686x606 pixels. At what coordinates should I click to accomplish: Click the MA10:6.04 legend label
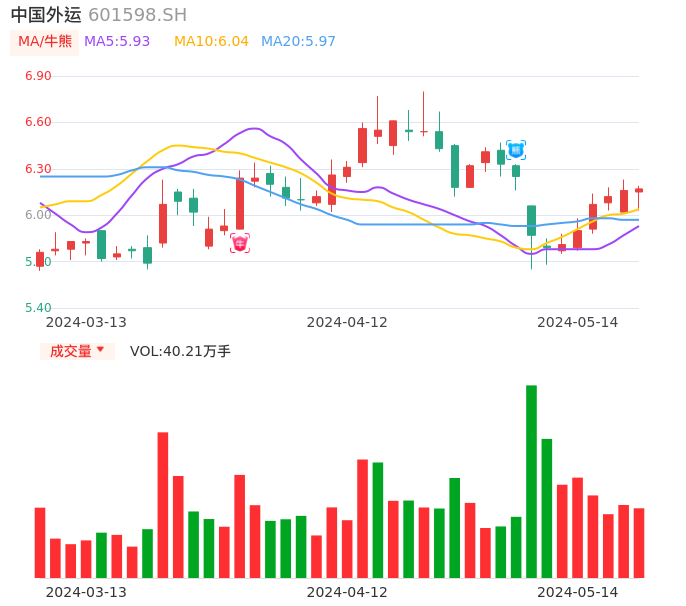(211, 42)
